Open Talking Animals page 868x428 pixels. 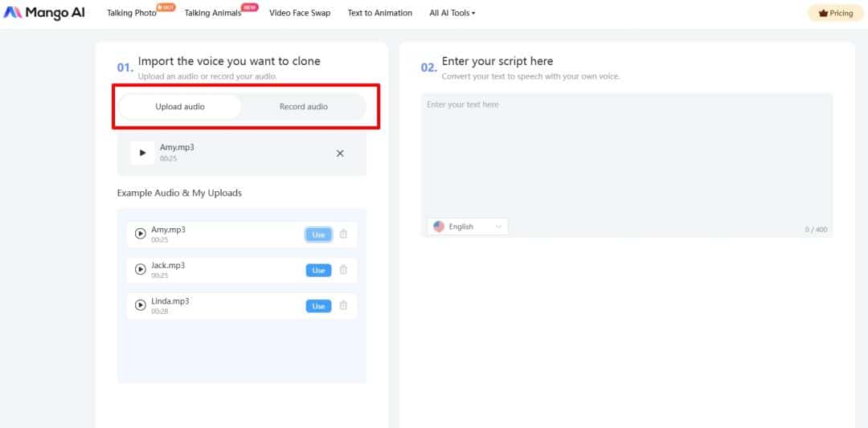coord(212,13)
